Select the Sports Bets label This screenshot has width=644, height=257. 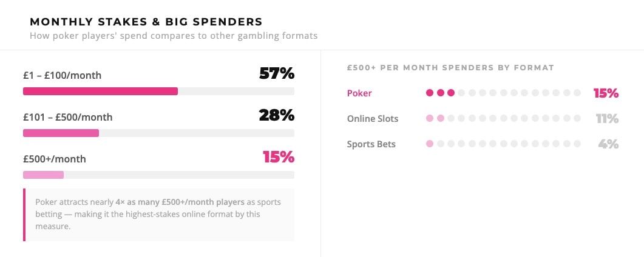coord(371,144)
